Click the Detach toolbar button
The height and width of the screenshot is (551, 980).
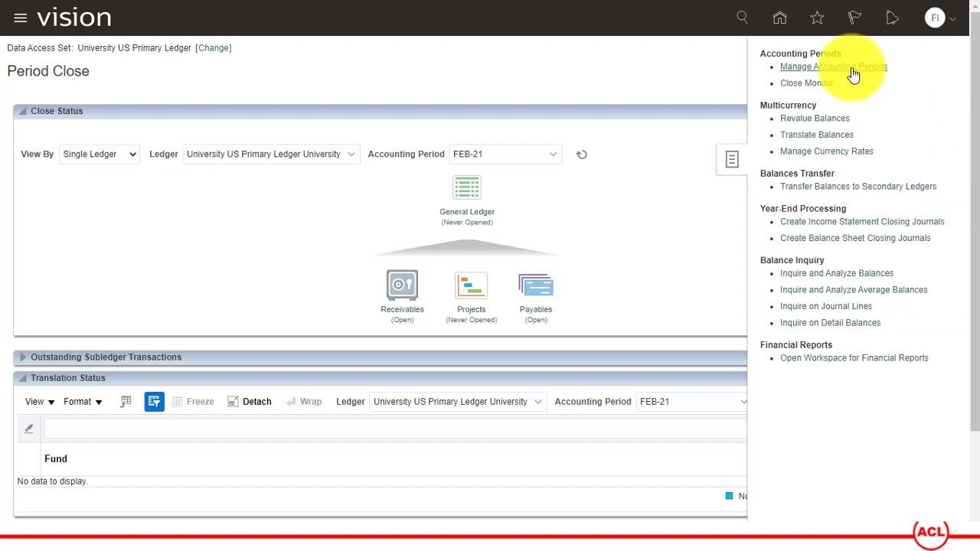[x=250, y=402]
